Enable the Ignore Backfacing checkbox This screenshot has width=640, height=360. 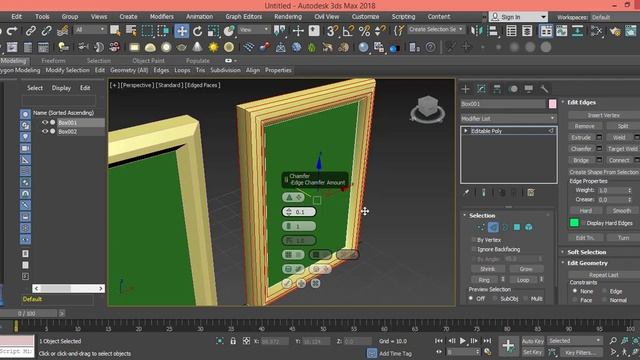tap(474, 249)
